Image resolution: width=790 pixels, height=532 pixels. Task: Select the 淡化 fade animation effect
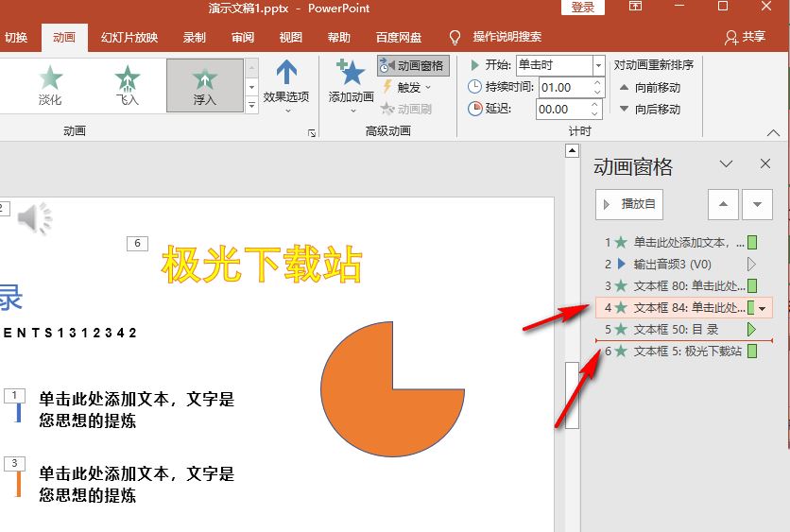click(x=50, y=84)
